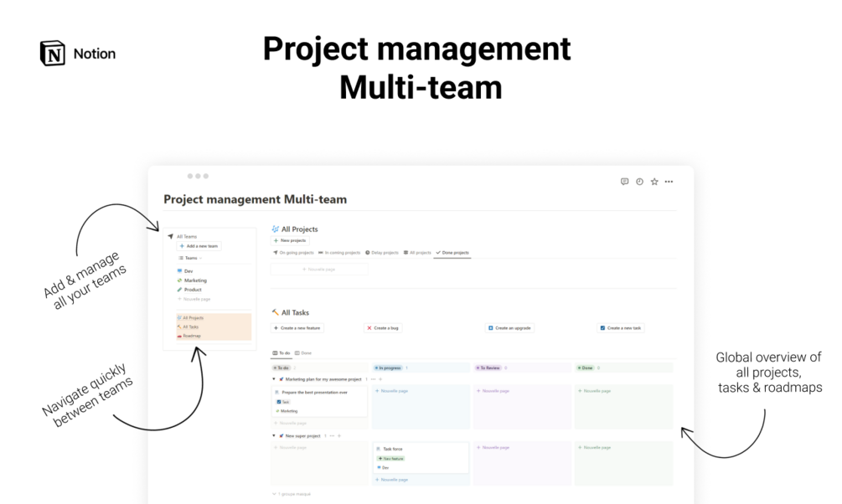Click the All Projects heading icon
Viewport: 842px width, 504px height.
tap(275, 229)
